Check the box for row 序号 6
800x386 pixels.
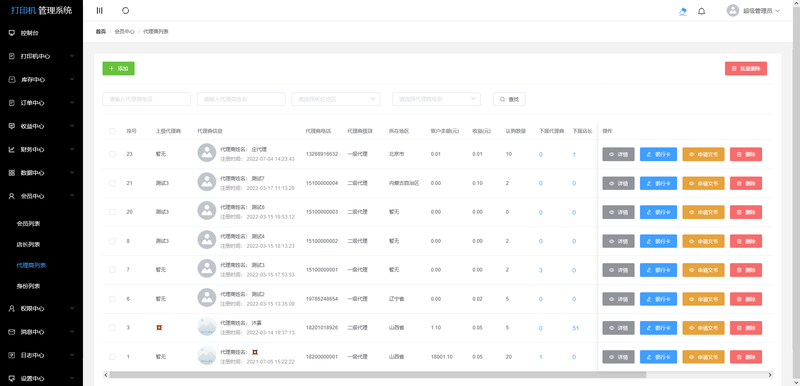[x=112, y=299]
